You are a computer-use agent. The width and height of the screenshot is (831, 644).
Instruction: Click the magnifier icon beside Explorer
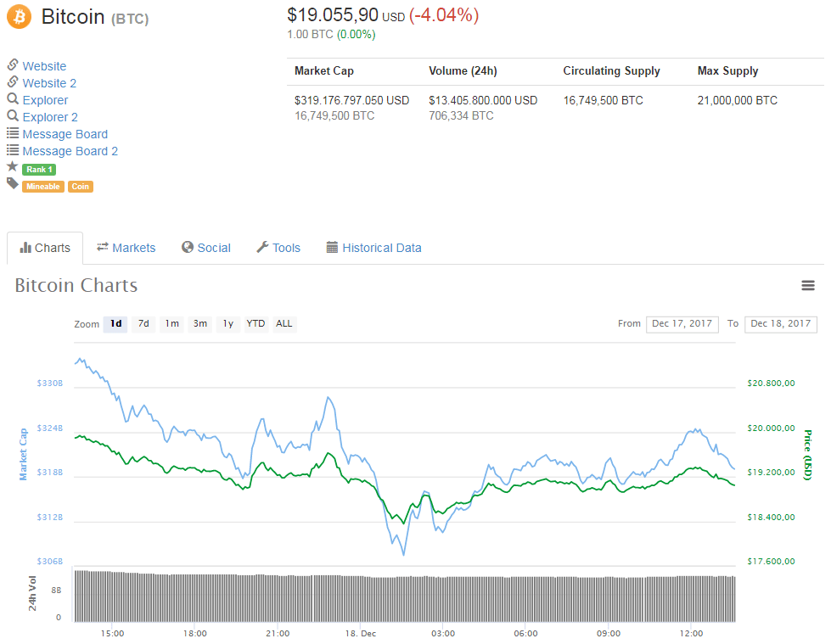click(x=13, y=98)
